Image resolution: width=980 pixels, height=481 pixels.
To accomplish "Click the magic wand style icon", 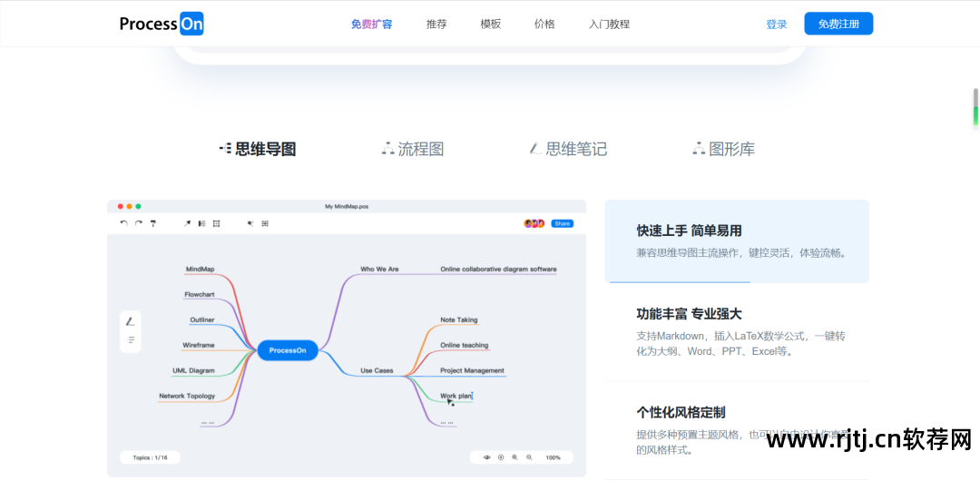I will [250, 223].
